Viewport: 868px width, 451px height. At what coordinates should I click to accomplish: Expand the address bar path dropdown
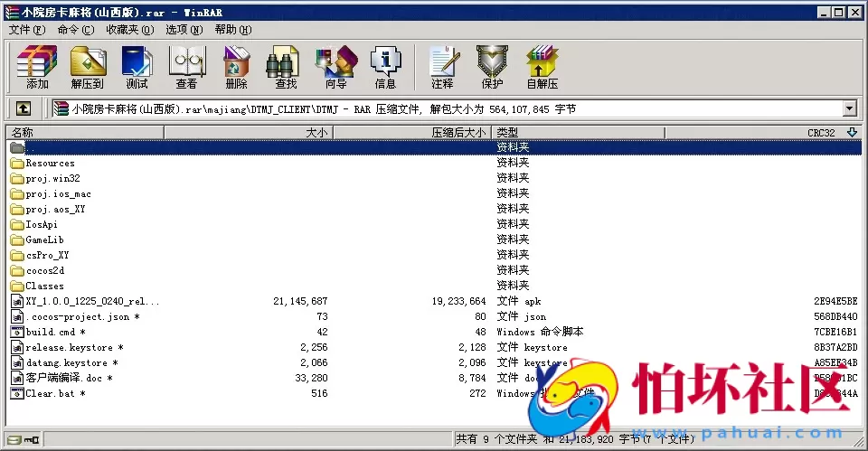click(x=850, y=108)
